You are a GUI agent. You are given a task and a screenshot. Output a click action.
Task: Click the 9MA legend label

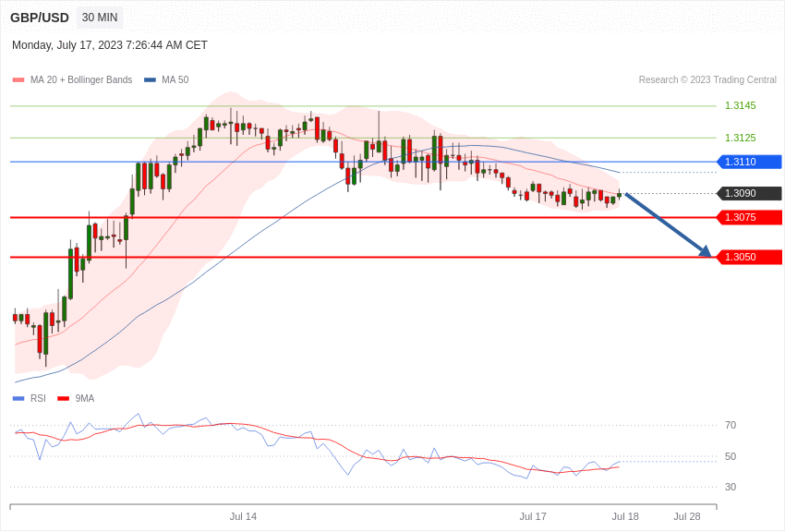85,398
